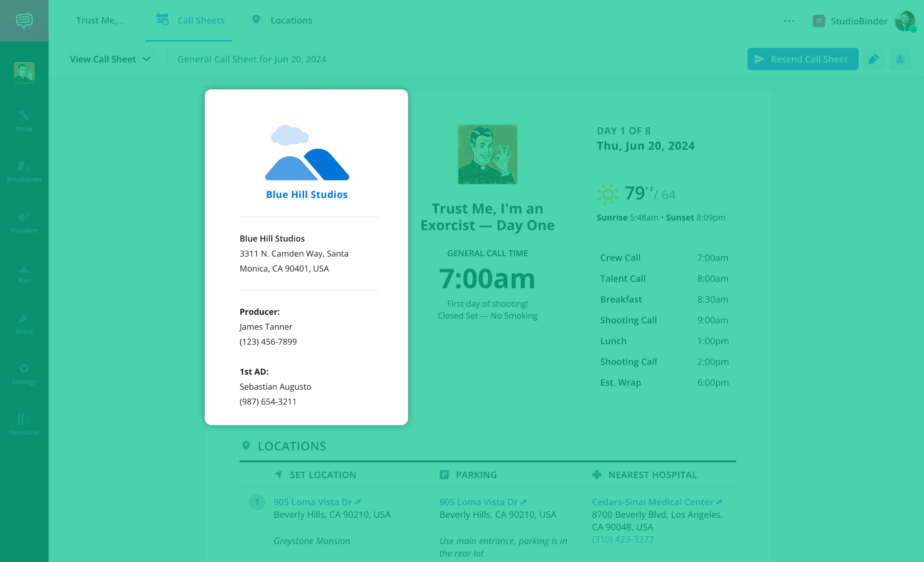Open the three-dots more options menu
The width and height of the screenshot is (924, 562).
click(x=789, y=21)
